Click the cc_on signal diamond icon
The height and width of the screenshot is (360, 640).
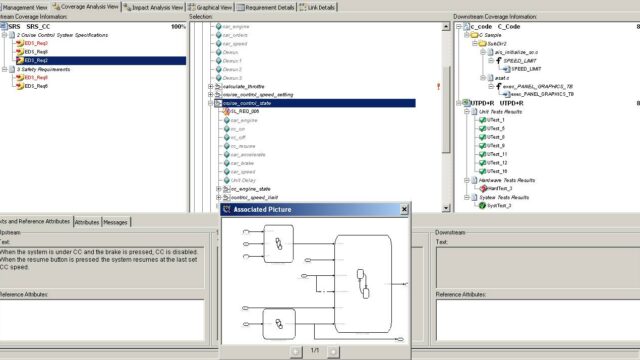227,129
